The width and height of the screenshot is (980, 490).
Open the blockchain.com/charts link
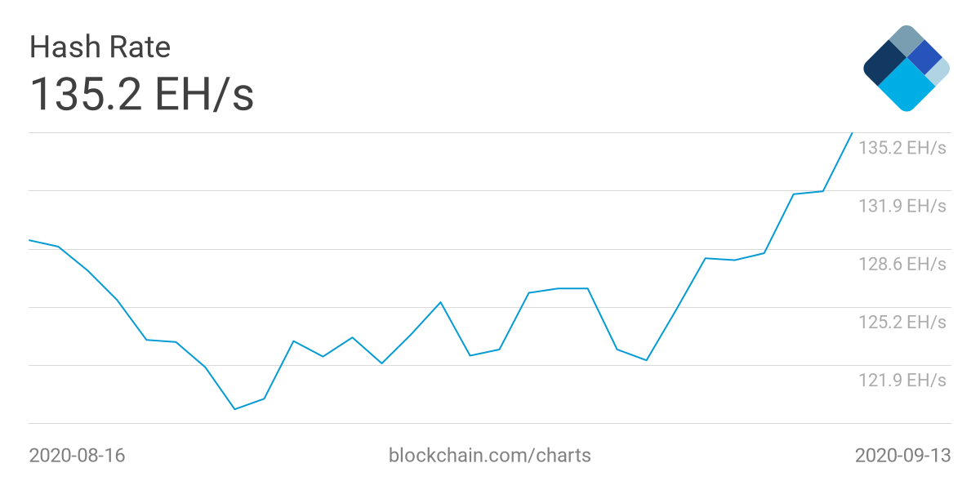(490, 455)
